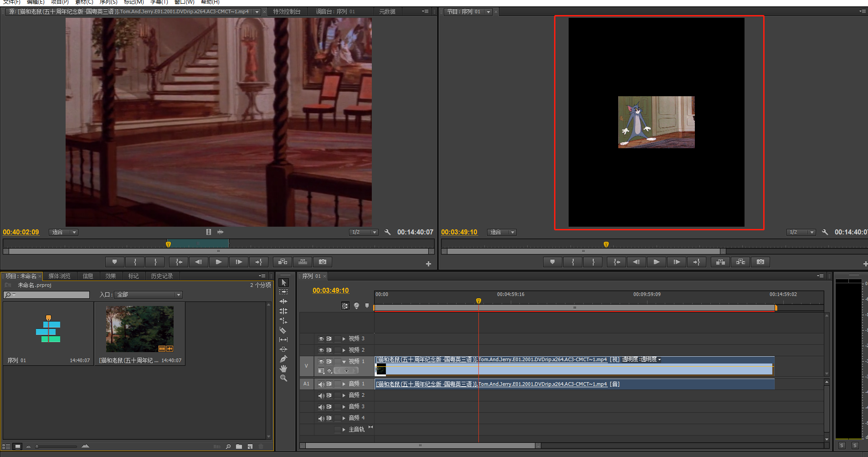Add marker in timeline header
868x457 pixels.
(x=367, y=306)
